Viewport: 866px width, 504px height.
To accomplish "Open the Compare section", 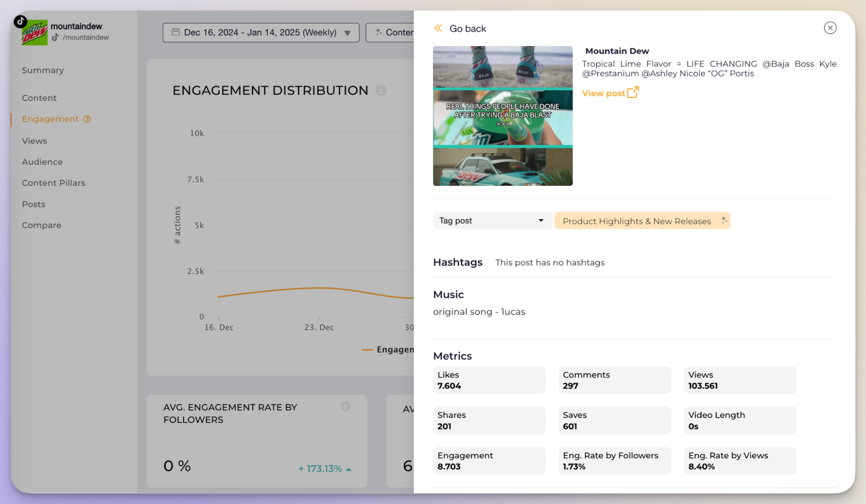I will [41, 226].
